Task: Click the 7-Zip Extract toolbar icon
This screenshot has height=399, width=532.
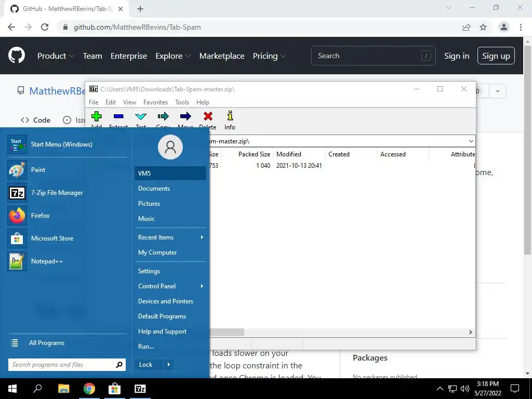Action: [118, 116]
